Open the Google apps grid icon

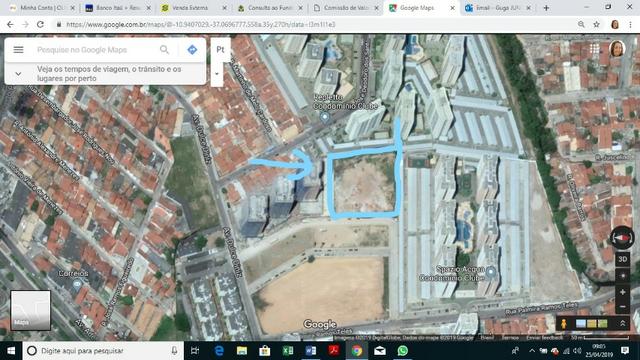click(594, 49)
